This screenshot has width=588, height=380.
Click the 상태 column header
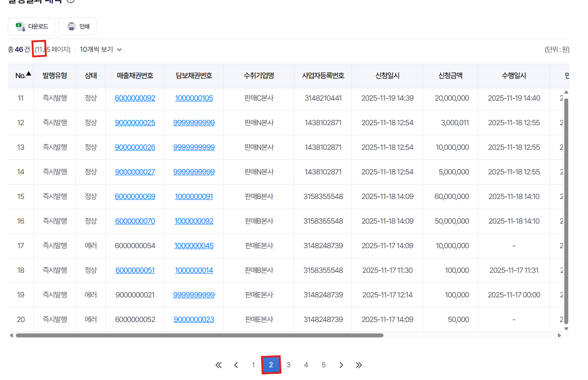click(x=91, y=76)
